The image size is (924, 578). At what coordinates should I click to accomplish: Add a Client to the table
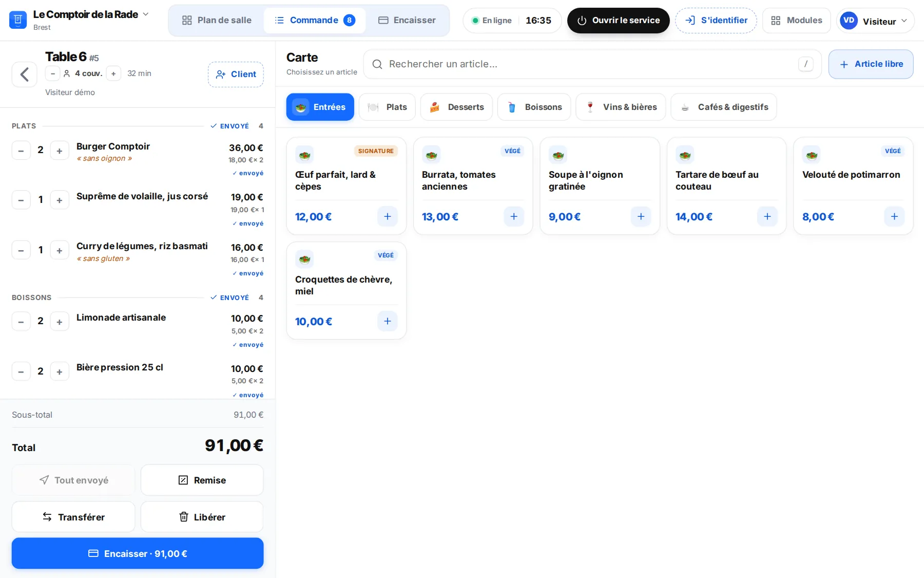[236, 74]
